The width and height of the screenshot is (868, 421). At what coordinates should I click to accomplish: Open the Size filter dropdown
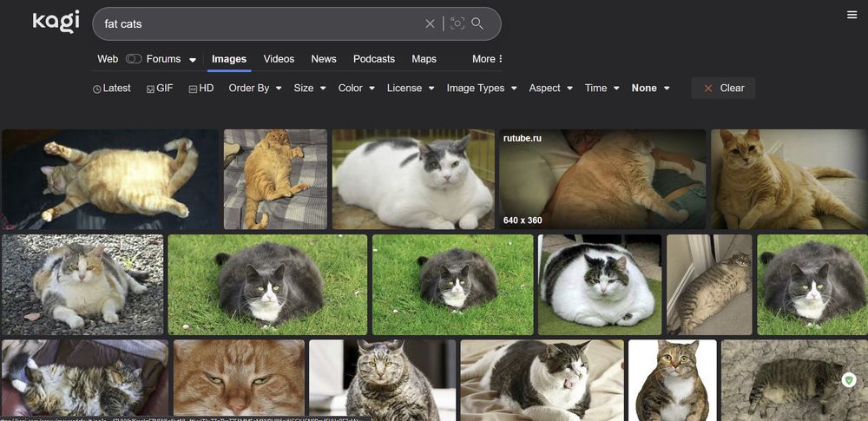310,88
